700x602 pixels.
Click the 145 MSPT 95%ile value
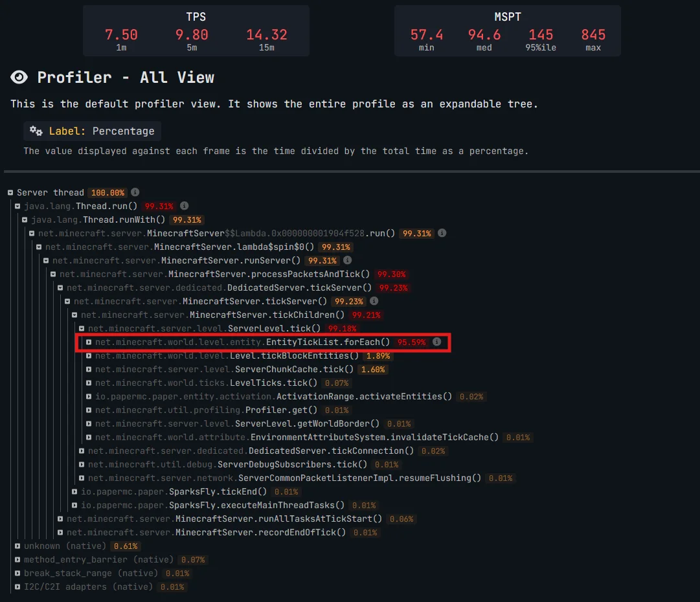[x=541, y=34]
